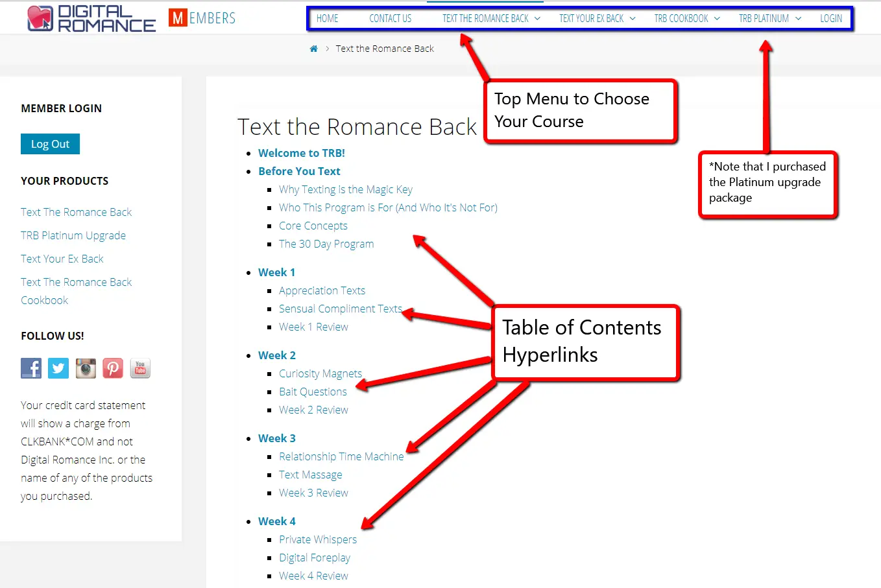
Task: Open the Curiosity Magnets lesson link
Action: coord(320,373)
